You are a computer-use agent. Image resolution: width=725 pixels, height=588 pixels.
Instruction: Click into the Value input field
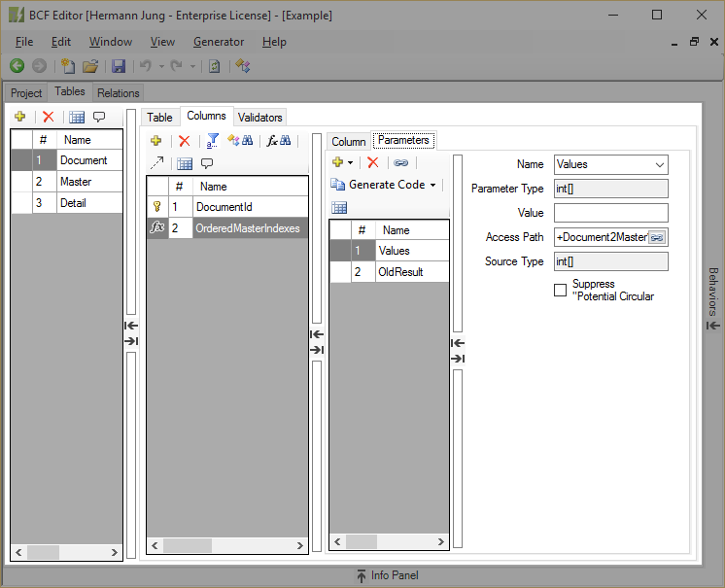point(610,213)
